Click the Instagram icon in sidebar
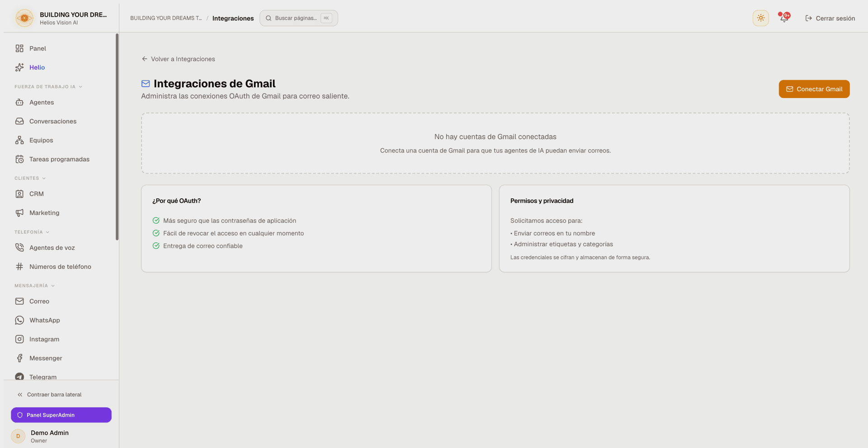868x448 pixels. pos(19,339)
